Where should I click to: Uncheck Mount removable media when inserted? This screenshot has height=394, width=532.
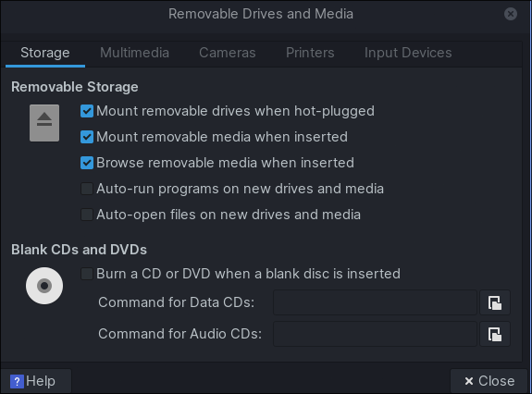point(87,137)
